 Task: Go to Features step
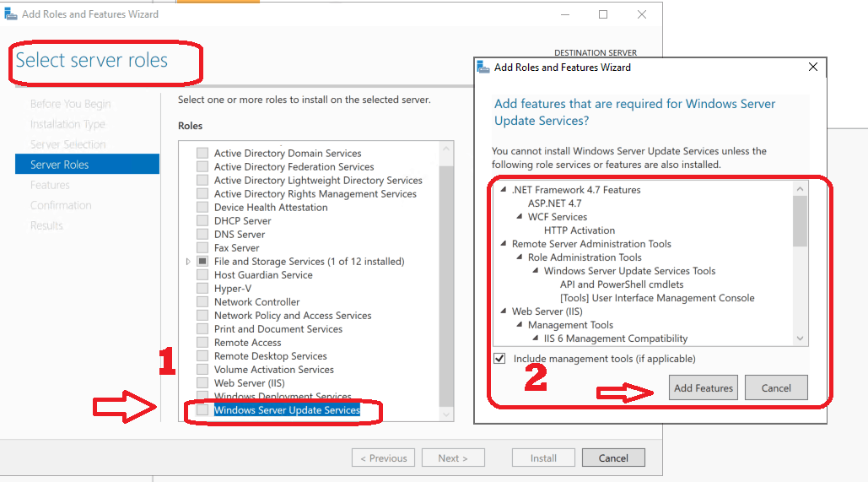click(x=50, y=185)
